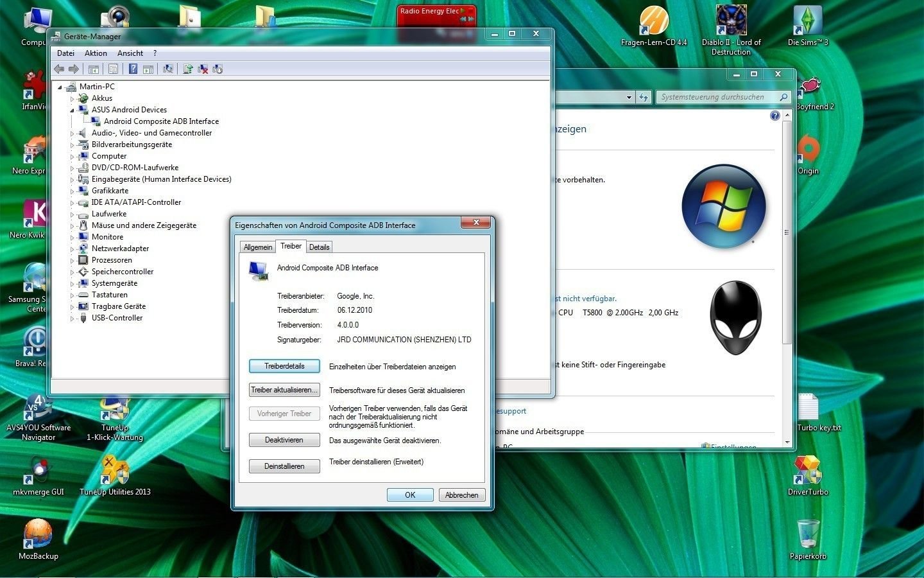Expand the Akkus category
The image size is (924, 578).
(x=73, y=99)
